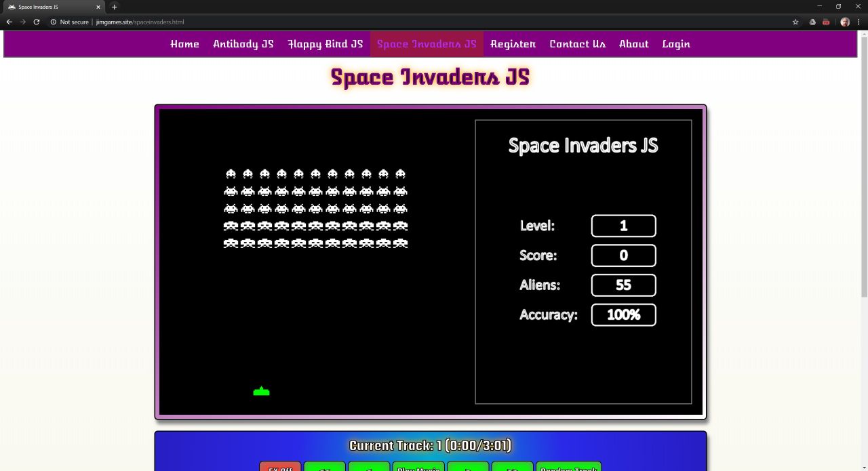Open the Register page link

tap(513, 44)
